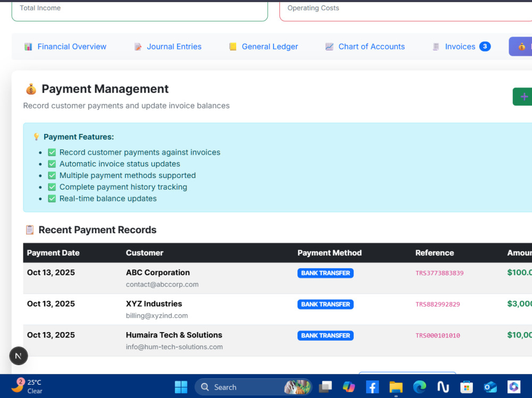
Task: Click email contact@abccorp.com
Action: [x=162, y=284]
